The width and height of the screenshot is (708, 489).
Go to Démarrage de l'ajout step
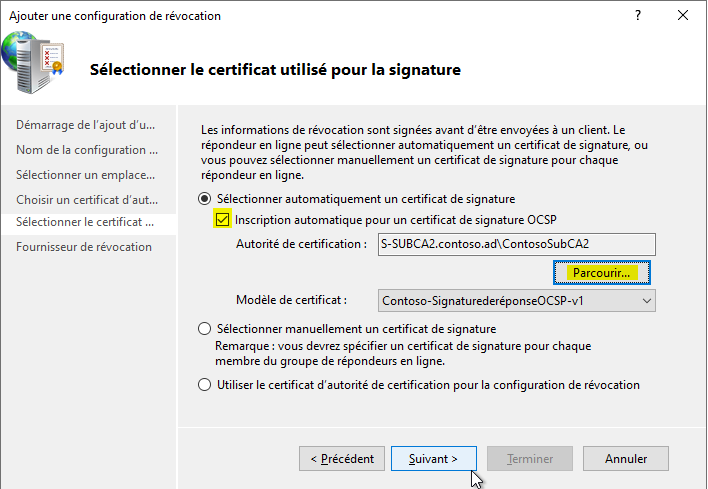click(x=86, y=125)
